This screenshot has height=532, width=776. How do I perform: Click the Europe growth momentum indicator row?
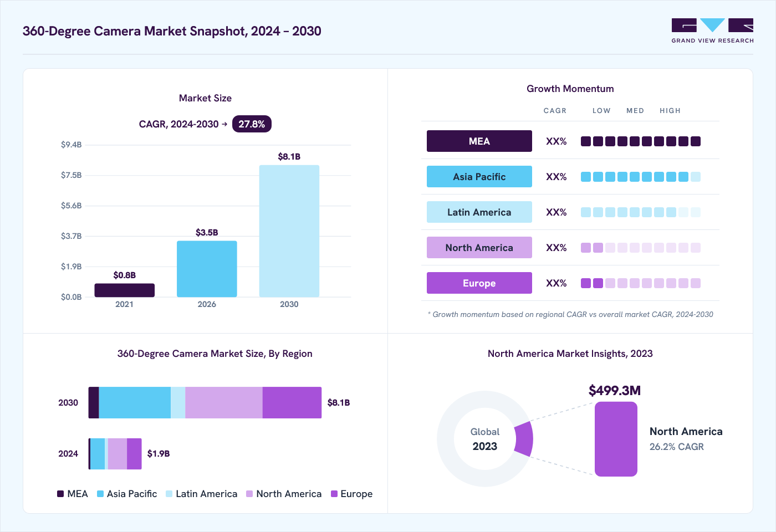(641, 283)
